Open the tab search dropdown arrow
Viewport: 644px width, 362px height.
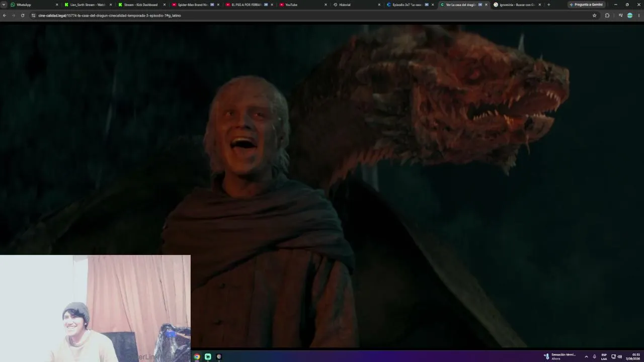(4, 5)
